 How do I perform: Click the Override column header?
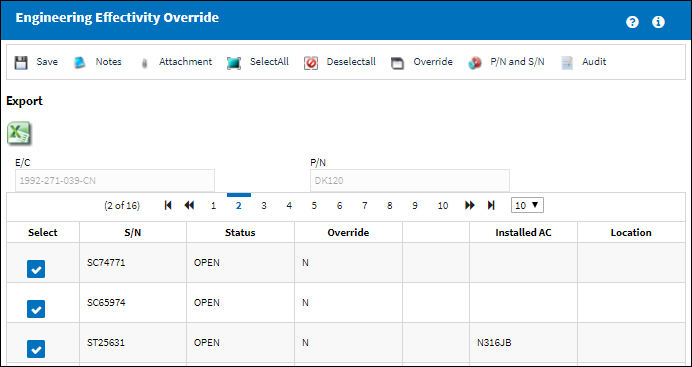(x=348, y=232)
